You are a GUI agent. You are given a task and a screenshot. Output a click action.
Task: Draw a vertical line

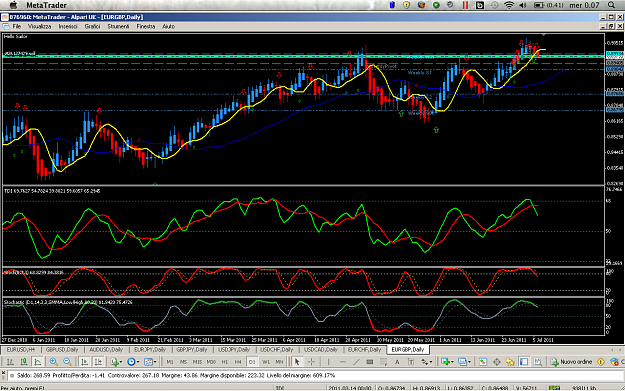click(x=328, y=362)
